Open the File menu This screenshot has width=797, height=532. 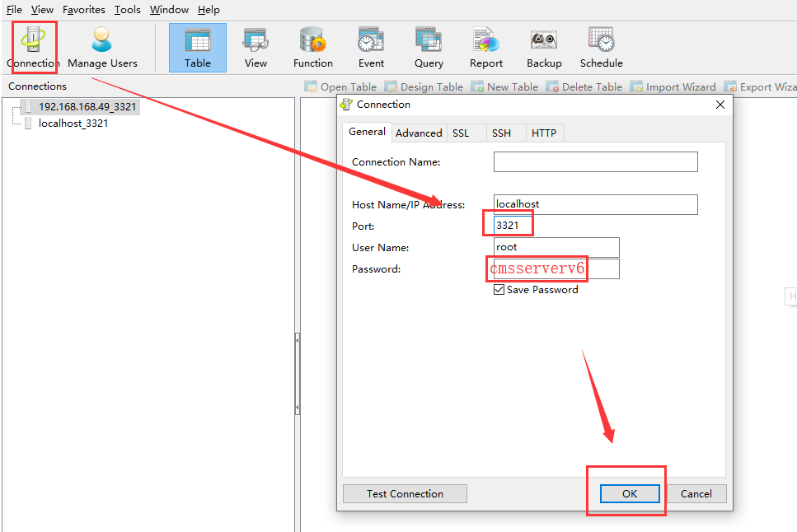coord(14,10)
